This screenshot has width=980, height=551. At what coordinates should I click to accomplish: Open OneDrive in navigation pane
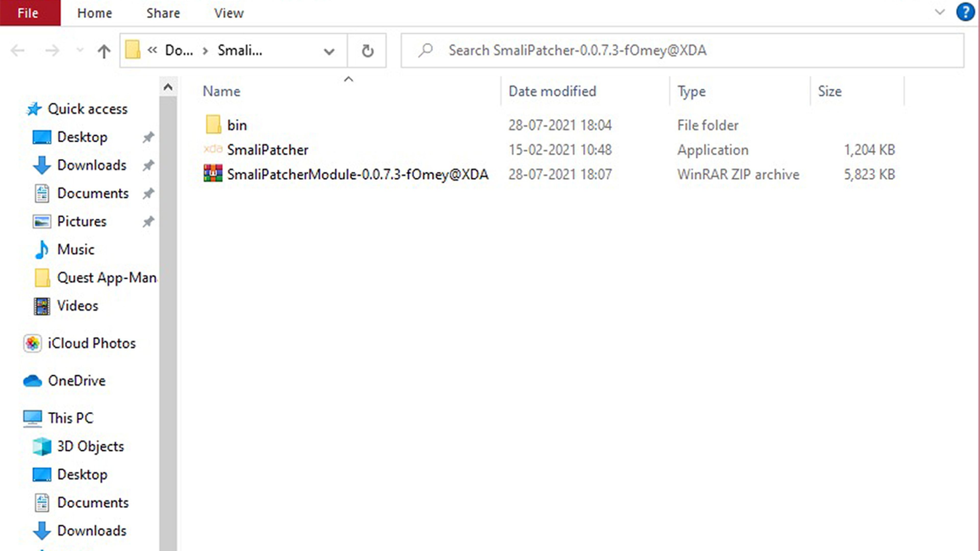pyautogui.click(x=77, y=381)
